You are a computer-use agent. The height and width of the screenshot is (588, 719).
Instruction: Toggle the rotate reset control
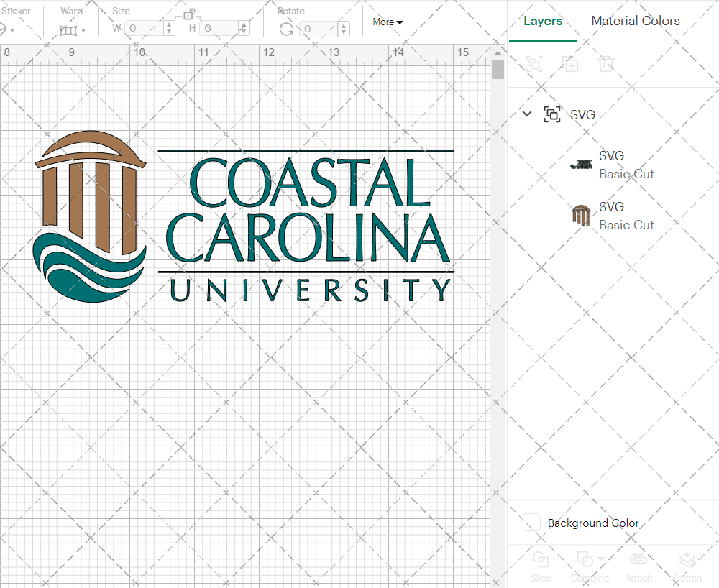[287, 29]
